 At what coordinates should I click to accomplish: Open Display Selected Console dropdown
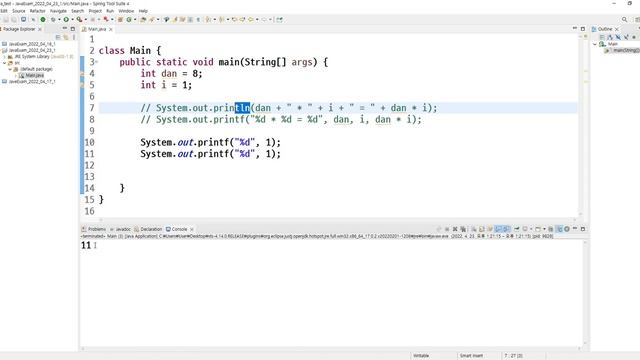point(531,229)
